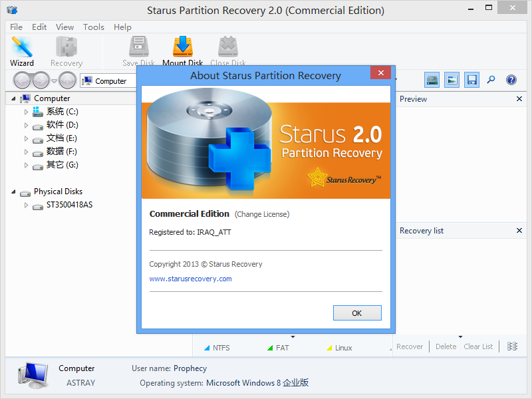Open the Tools menu

(94, 27)
